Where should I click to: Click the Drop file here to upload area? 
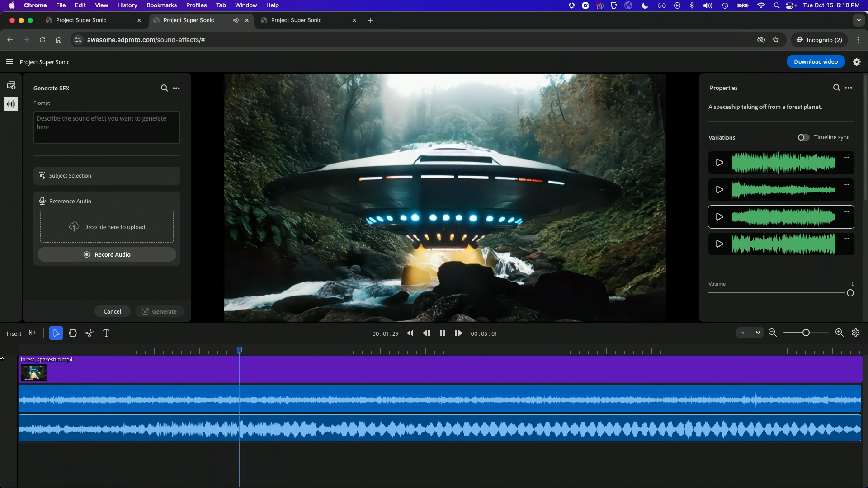pyautogui.click(x=107, y=227)
